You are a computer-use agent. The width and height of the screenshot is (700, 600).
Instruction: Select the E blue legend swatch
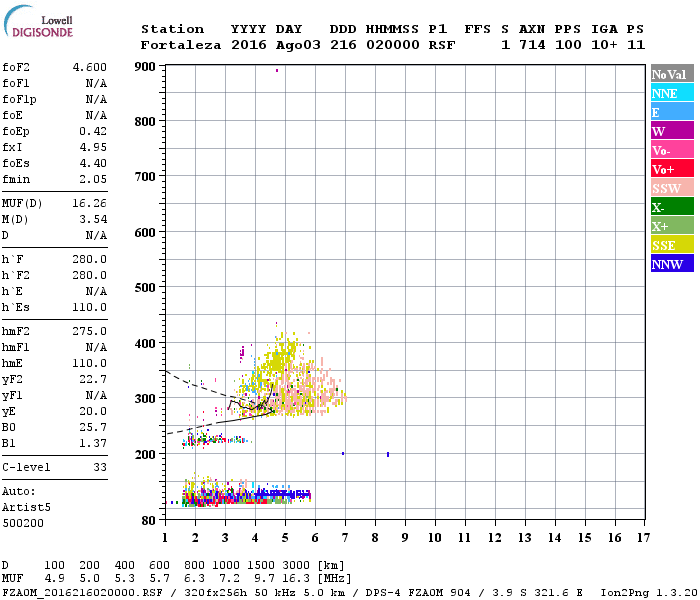click(672, 112)
